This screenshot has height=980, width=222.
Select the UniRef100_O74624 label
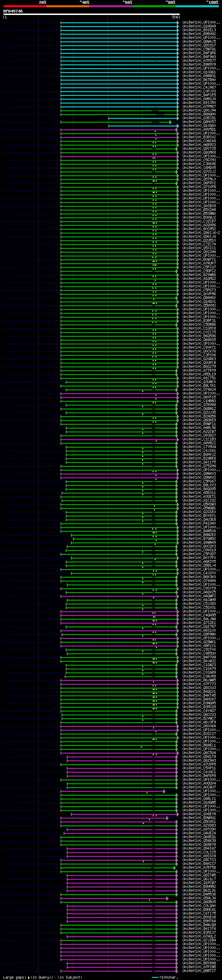click(199, 390)
